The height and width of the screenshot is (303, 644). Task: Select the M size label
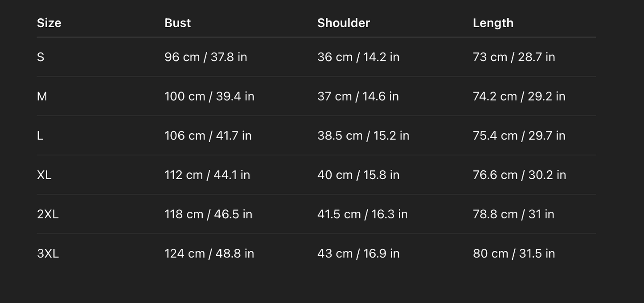(42, 96)
